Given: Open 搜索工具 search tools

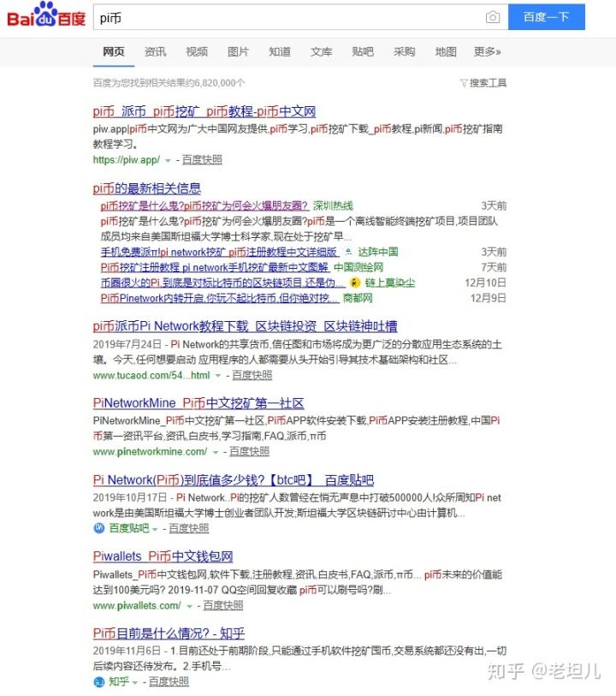Looking at the screenshot, I should point(483,83).
